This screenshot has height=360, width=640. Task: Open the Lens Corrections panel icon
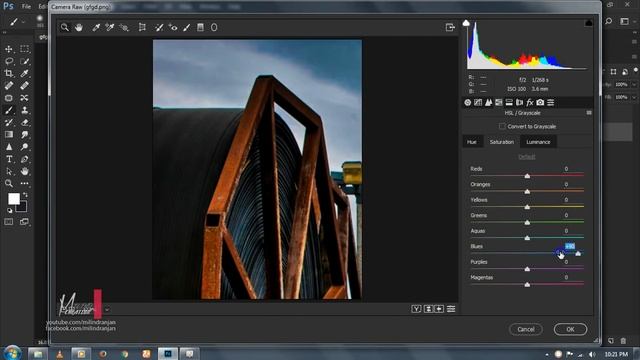(x=519, y=102)
